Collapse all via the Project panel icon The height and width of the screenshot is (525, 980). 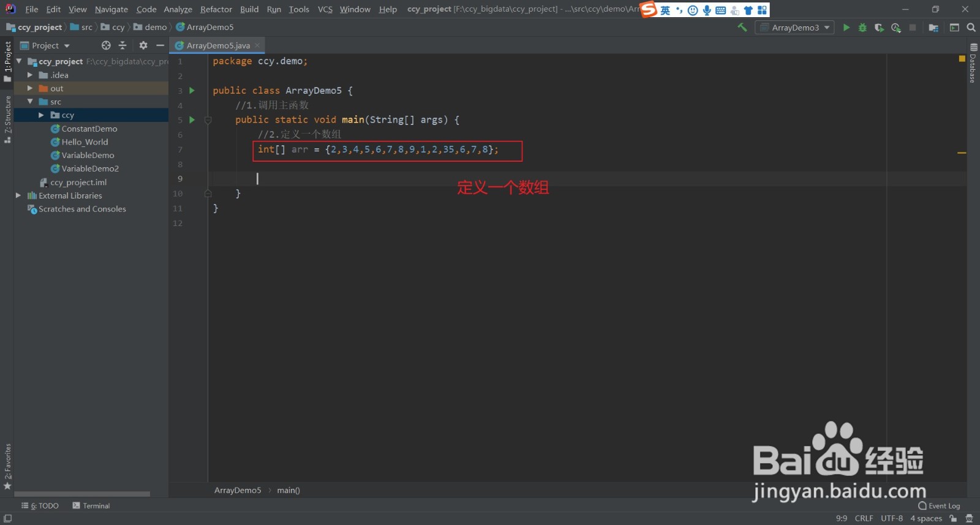pyautogui.click(x=123, y=45)
